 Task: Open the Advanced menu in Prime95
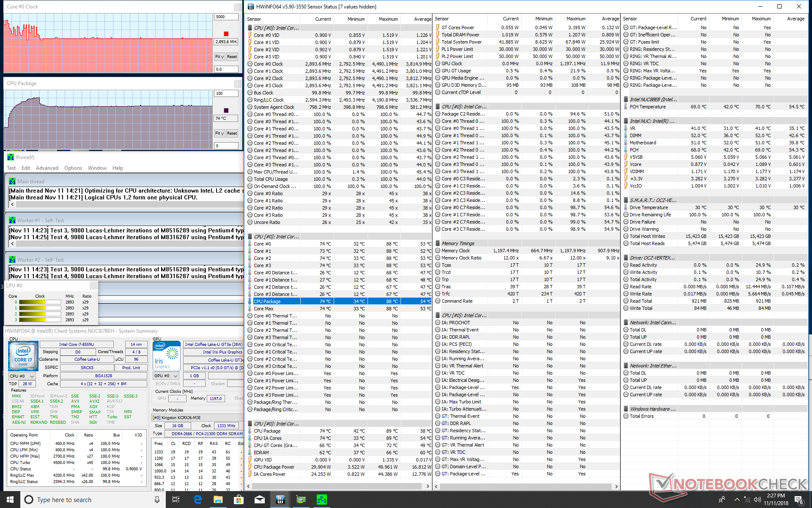pyautogui.click(x=47, y=168)
